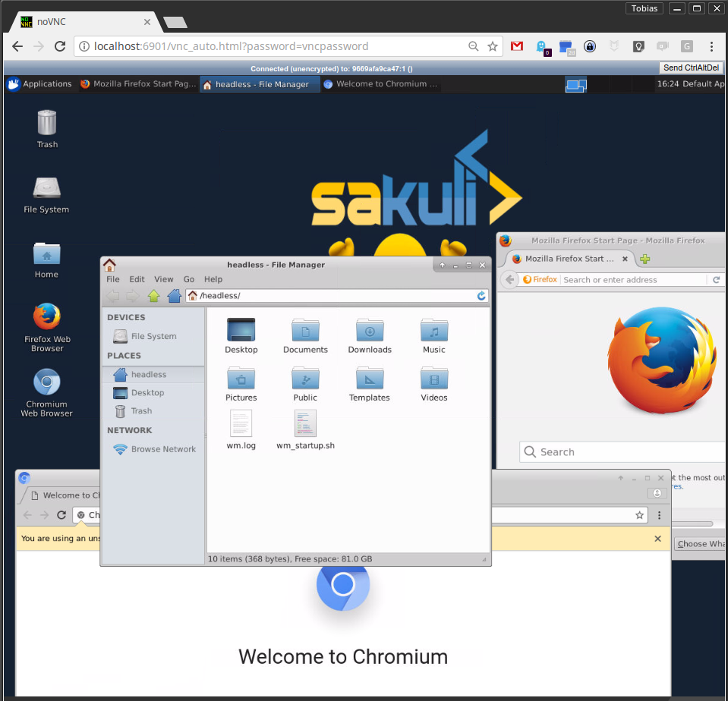Select headless in Places sidebar

(153, 374)
